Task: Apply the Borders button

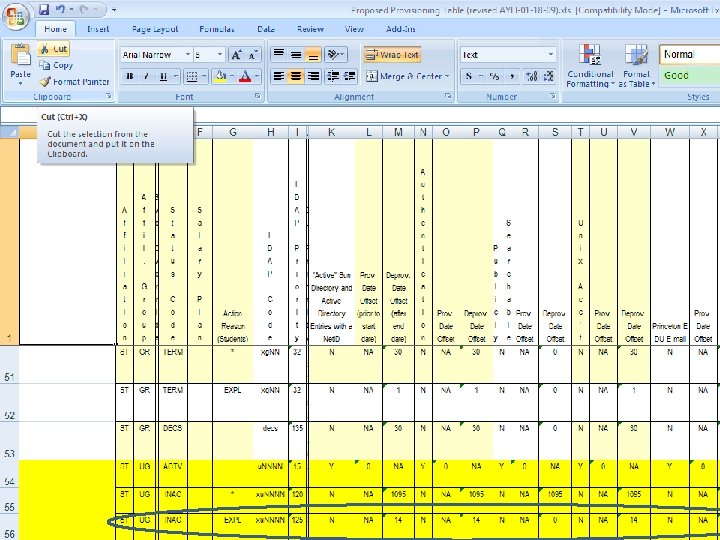Action: click(x=191, y=76)
